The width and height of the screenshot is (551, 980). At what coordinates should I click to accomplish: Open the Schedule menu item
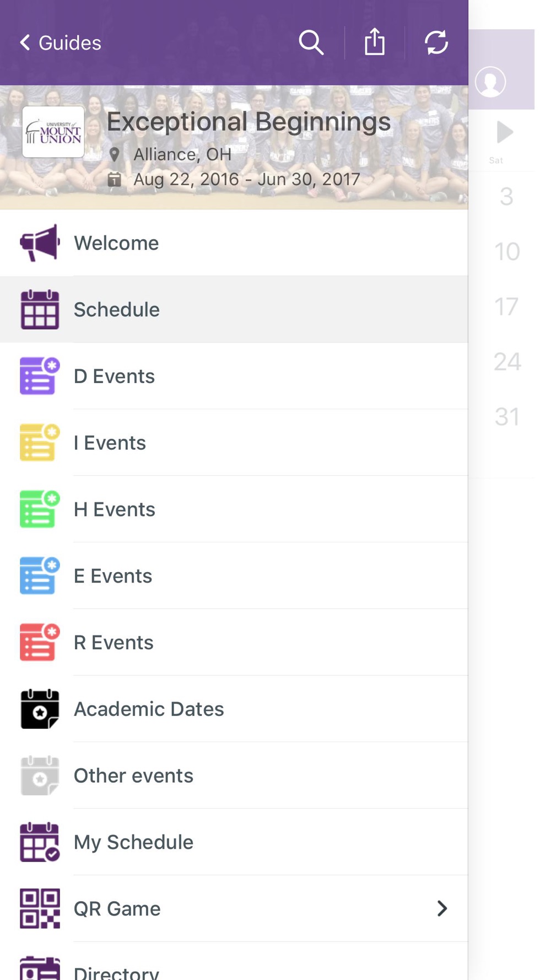[x=234, y=309]
